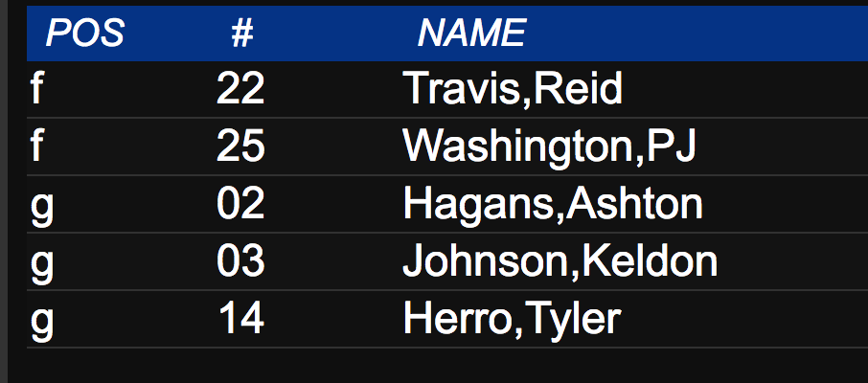Click the POS column header
Viewport: 868px width, 383px height.
84,33
